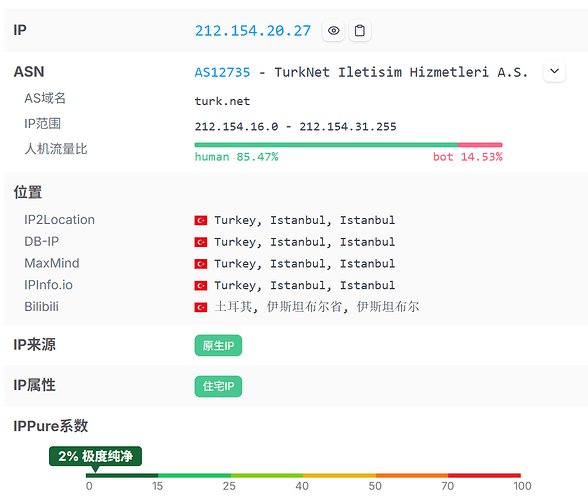Open the 212.154.20.27 IP link
The width and height of the screenshot is (588, 500).
(x=253, y=31)
